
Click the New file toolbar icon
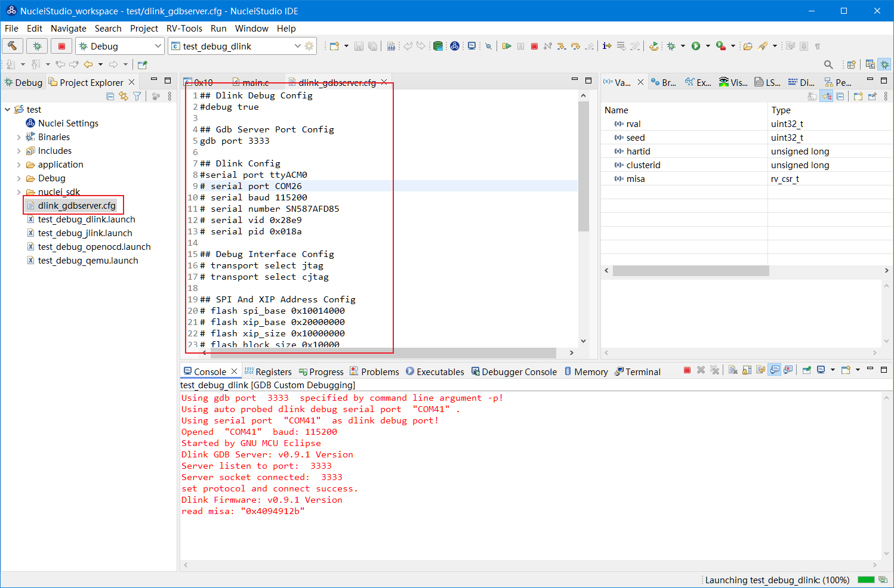[334, 46]
